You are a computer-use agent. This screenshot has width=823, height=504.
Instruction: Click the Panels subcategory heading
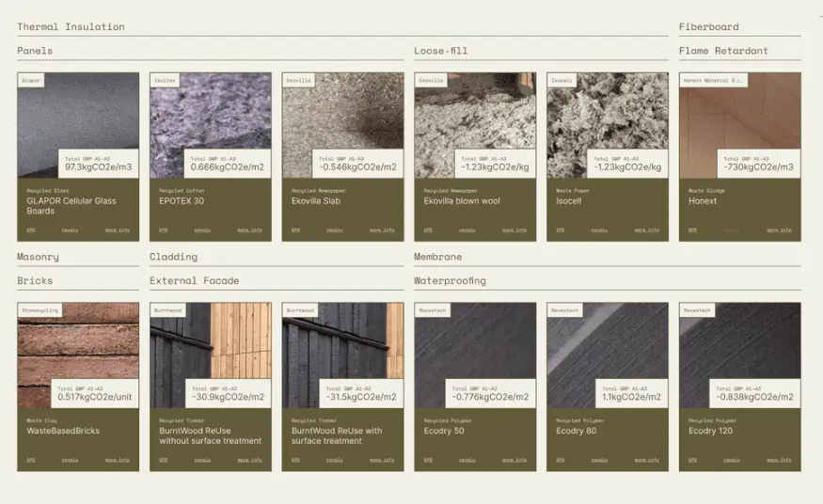pos(35,51)
